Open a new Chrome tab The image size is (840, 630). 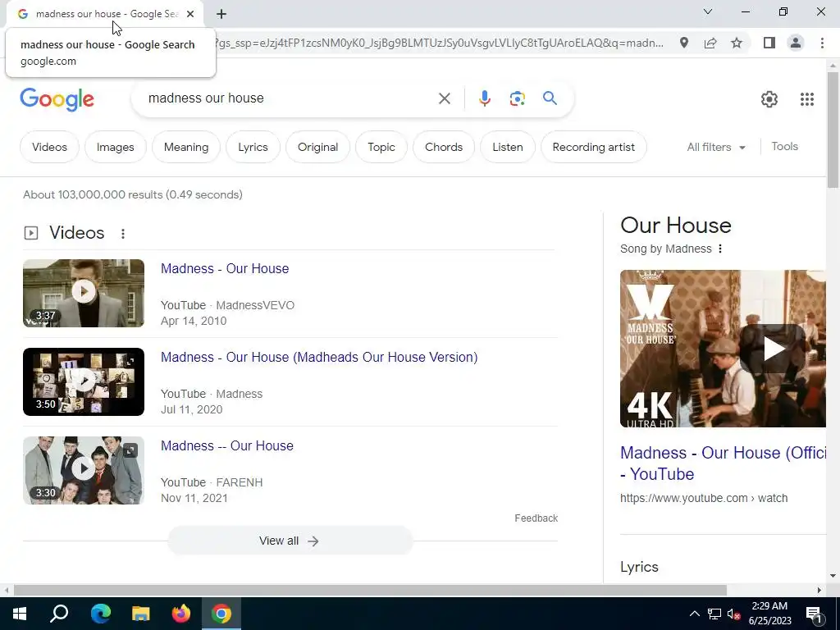tap(221, 14)
